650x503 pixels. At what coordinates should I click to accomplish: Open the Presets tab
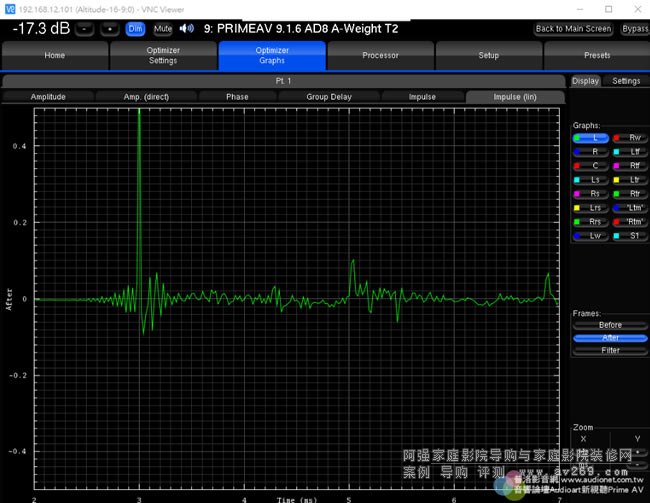tap(597, 56)
